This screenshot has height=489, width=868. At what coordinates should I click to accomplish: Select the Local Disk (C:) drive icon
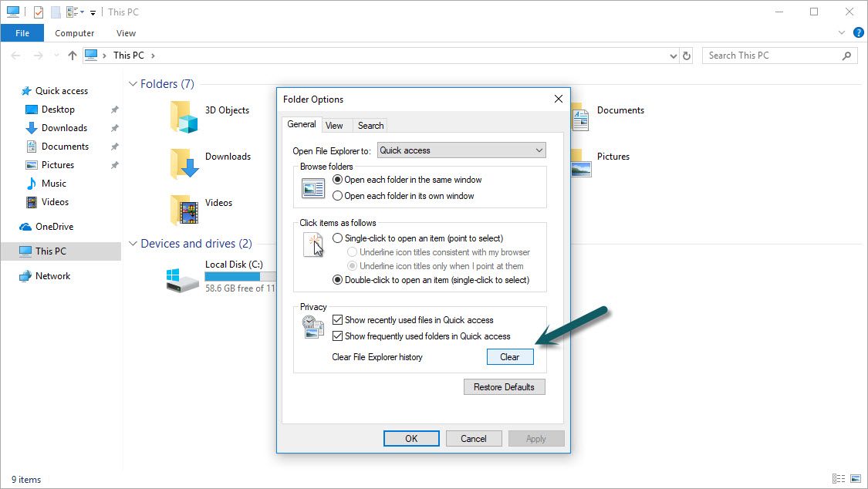pyautogui.click(x=182, y=281)
